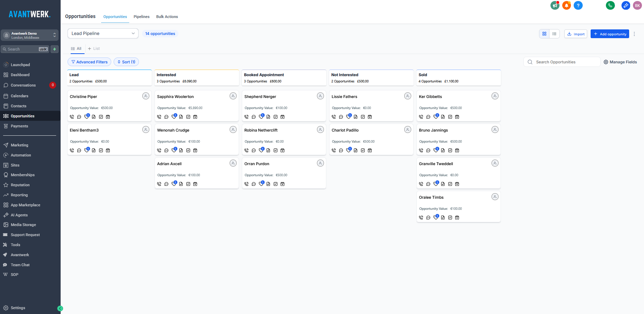The image size is (644, 314).
Task: Click the help question mark icon
Action: 578,5
